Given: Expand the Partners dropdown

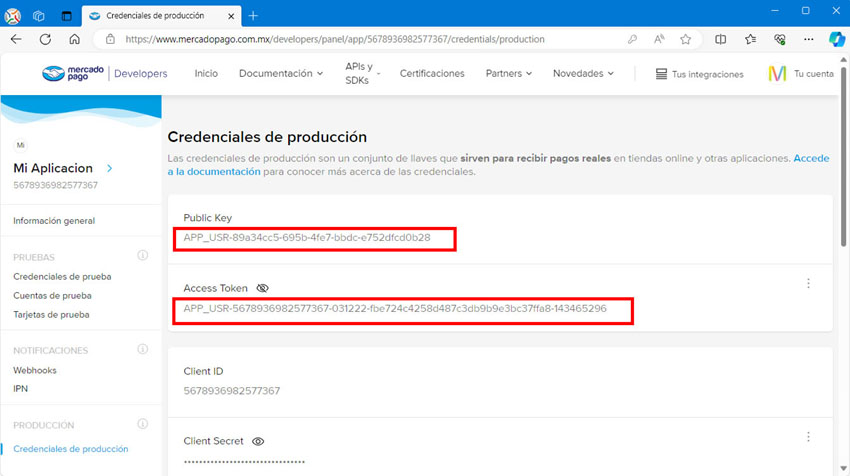Looking at the screenshot, I should click(508, 73).
